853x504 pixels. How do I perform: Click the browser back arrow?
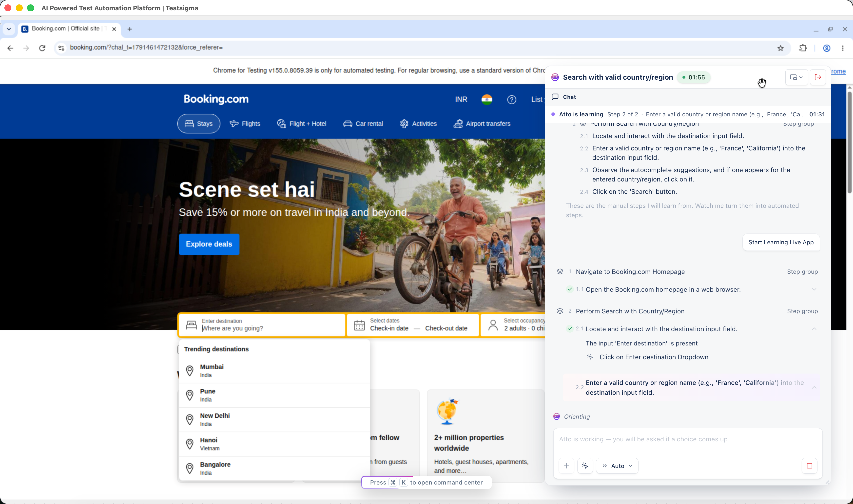[x=10, y=48]
